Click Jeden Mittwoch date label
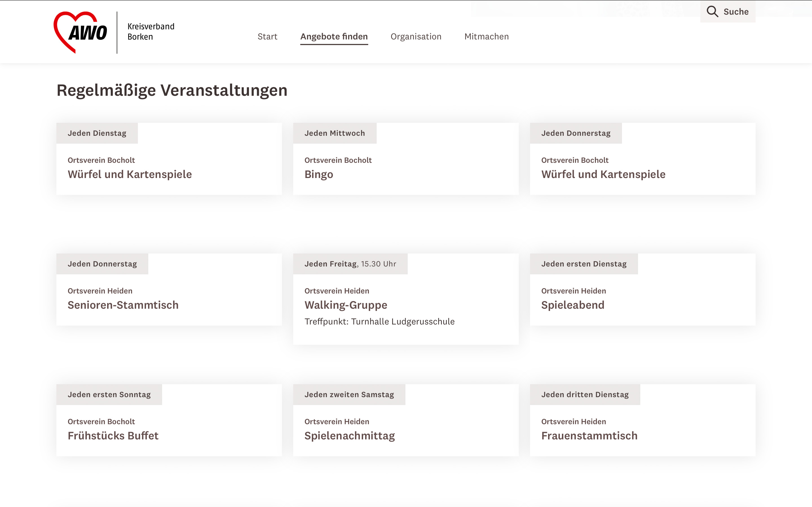 tap(335, 133)
